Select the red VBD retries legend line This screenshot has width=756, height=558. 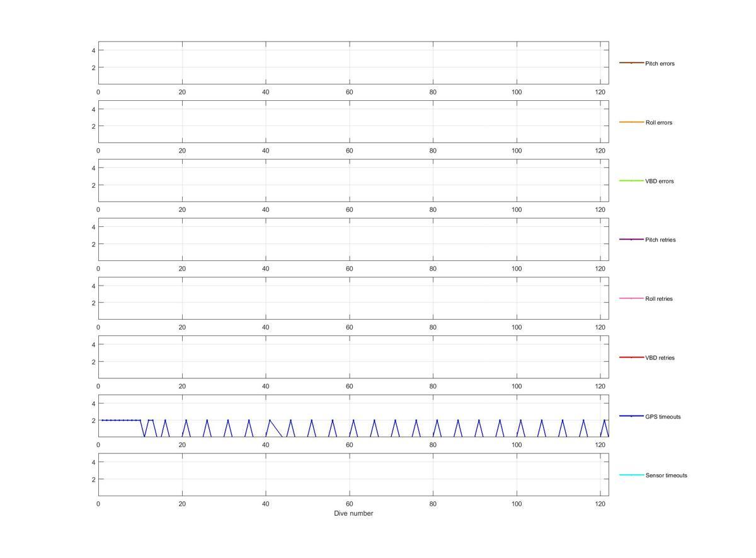coord(631,357)
